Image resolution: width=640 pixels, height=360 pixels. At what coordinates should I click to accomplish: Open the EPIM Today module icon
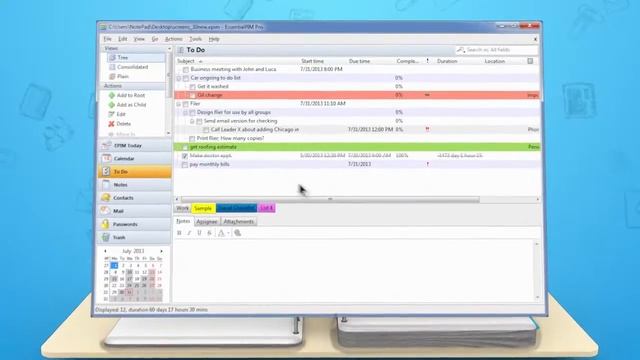tap(106, 145)
